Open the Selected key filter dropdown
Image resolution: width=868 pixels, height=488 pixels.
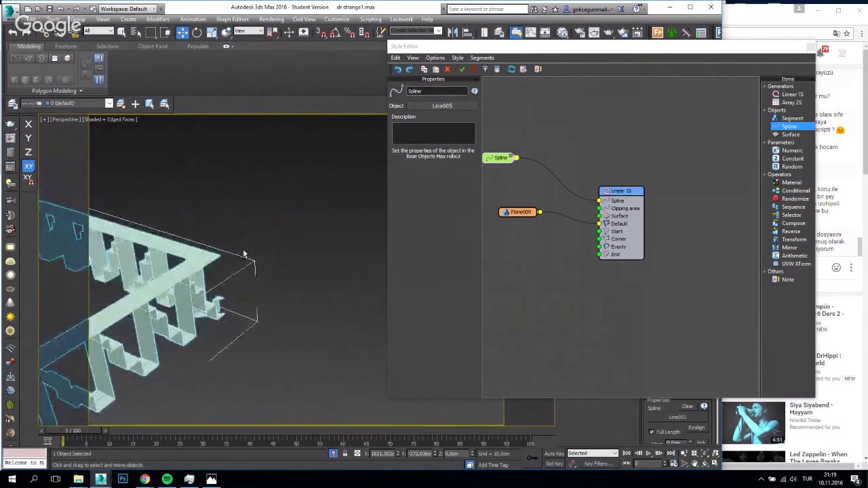click(x=592, y=453)
